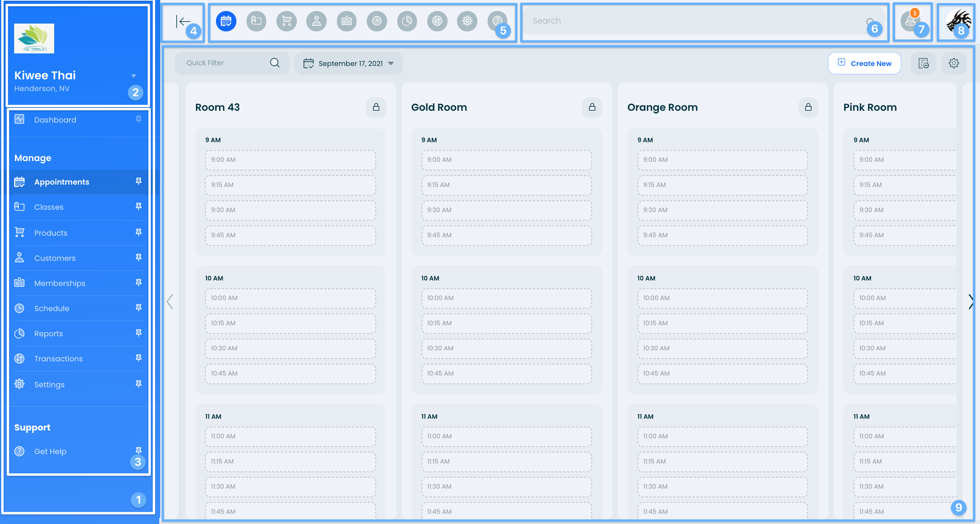Screen dimensions: 980x524
Task: Click the pie chart reports icon in toolbar
Action: click(407, 21)
